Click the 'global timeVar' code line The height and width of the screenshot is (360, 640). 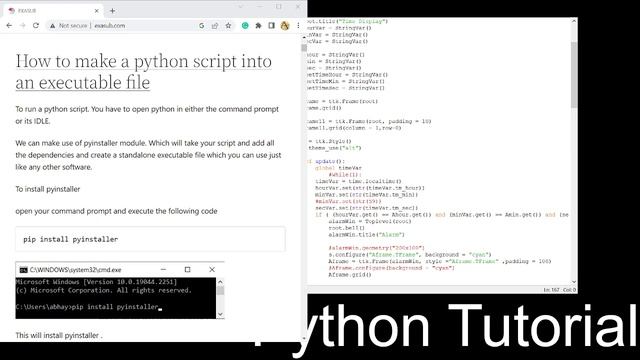[338, 168]
